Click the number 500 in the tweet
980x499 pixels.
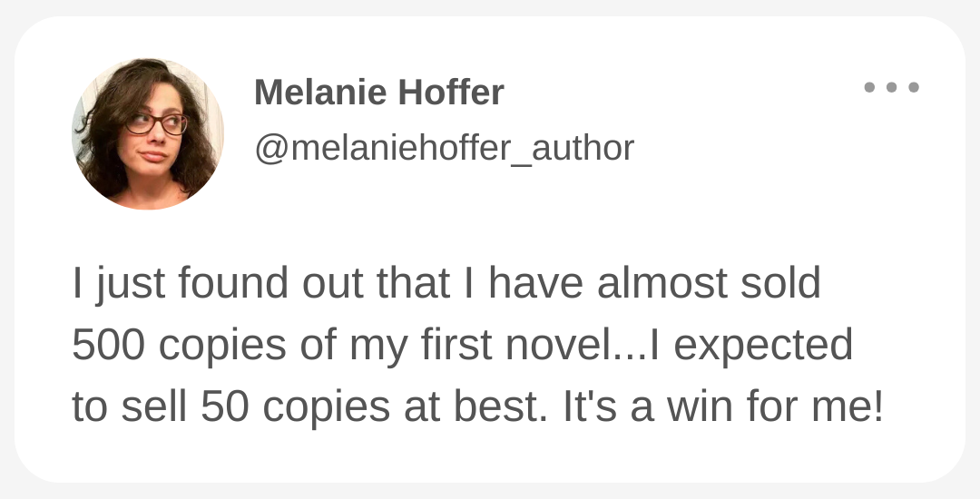pos(109,345)
